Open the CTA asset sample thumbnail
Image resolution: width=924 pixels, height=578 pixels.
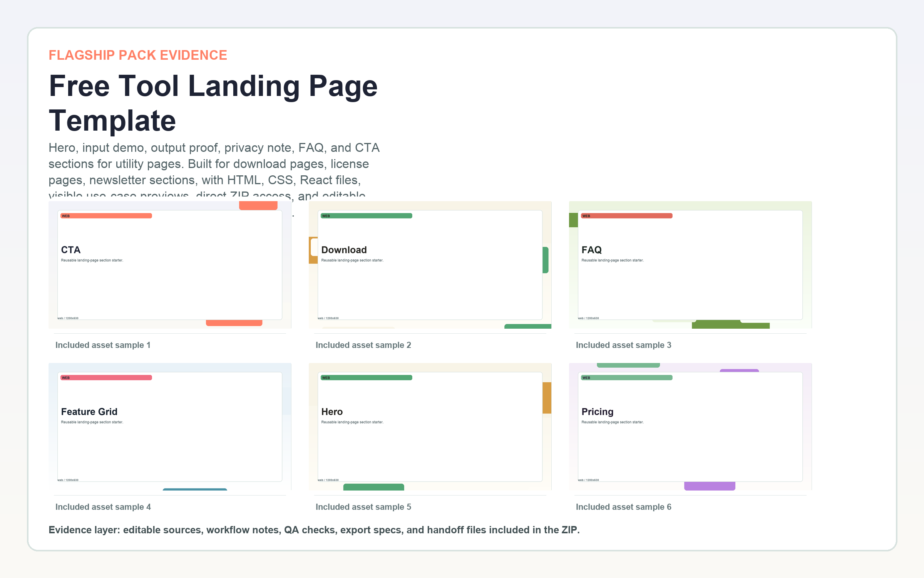[x=170, y=265]
